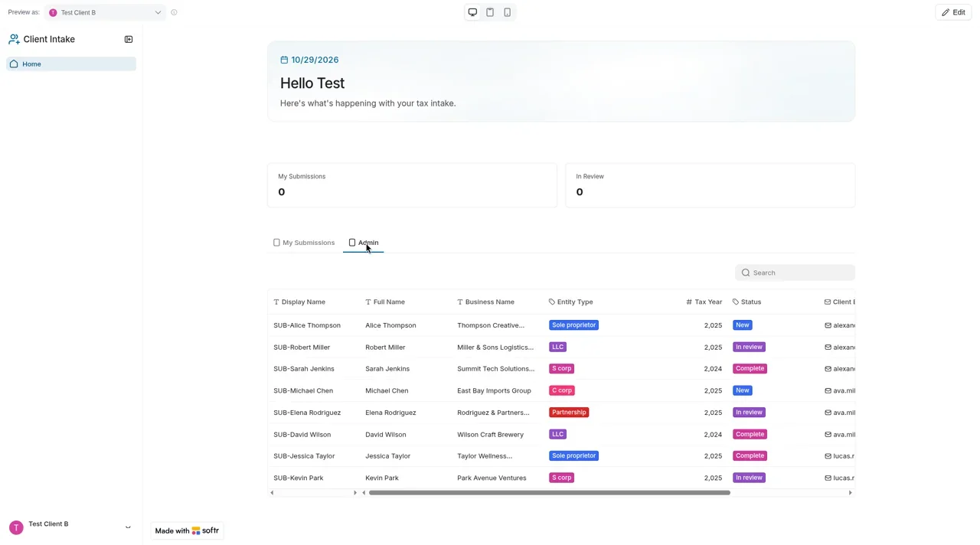
Task: Click the SUB-Robert Miller cell
Action: 302,347
